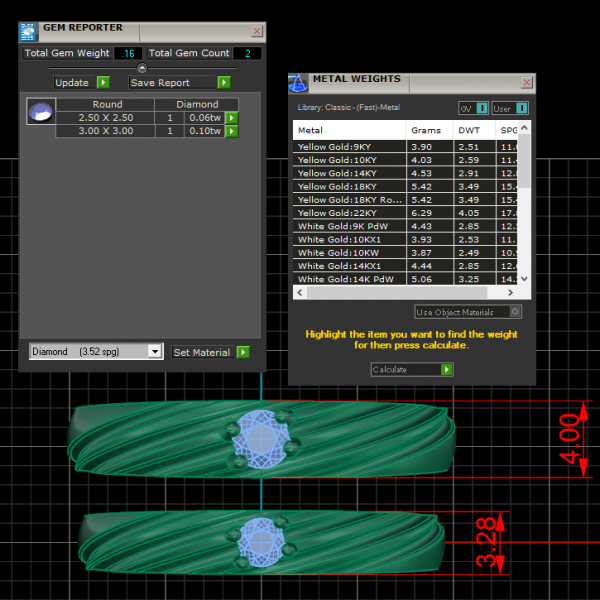Click the Gem Reporter title bar icon

pyautogui.click(x=29, y=30)
